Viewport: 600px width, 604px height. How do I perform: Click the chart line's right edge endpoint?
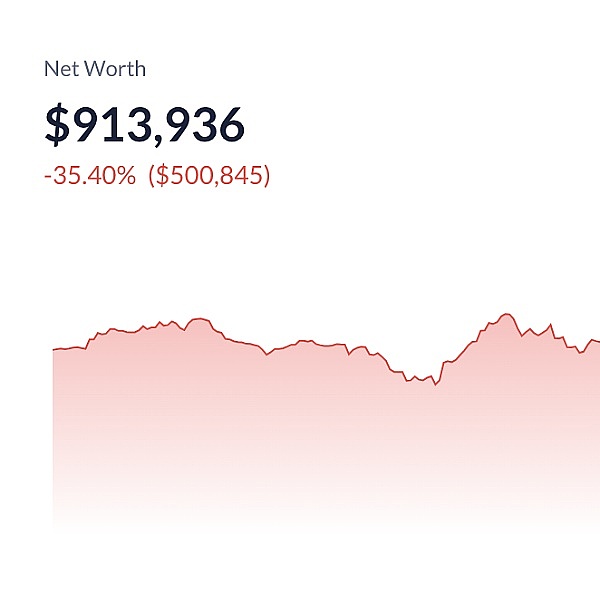598,341
